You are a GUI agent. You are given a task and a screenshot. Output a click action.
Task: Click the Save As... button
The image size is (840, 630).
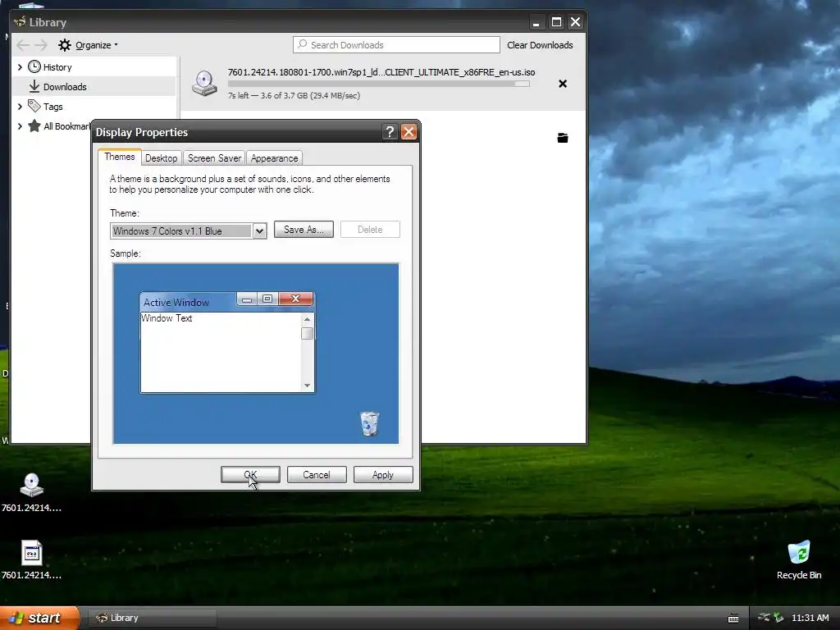pos(304,230)
